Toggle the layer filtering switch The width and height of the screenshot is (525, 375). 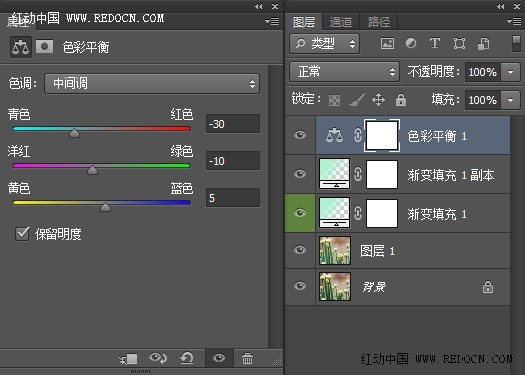pyautogui.click(x=516, y=44)
